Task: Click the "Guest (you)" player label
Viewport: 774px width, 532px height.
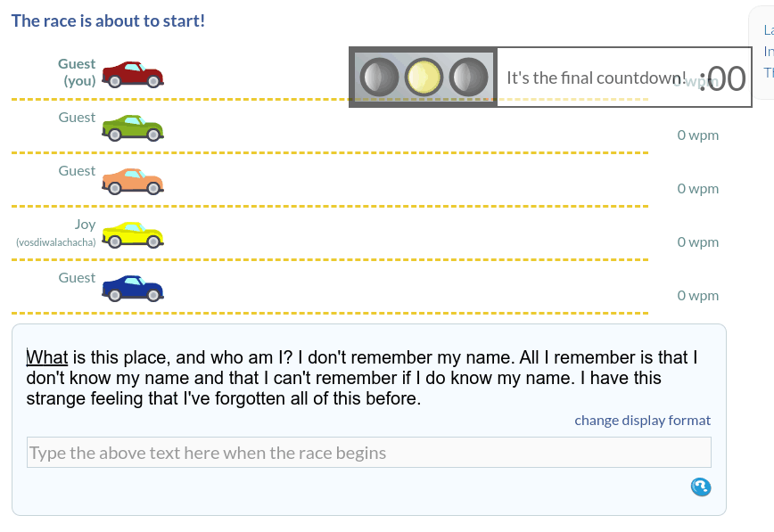Action: (x=78, y=72)
